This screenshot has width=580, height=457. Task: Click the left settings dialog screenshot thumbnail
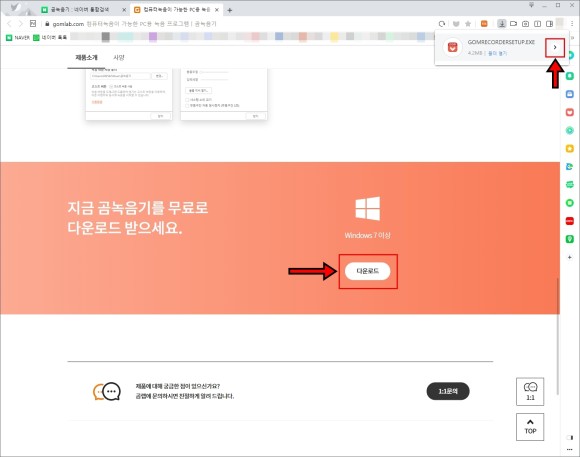point(129,94)
